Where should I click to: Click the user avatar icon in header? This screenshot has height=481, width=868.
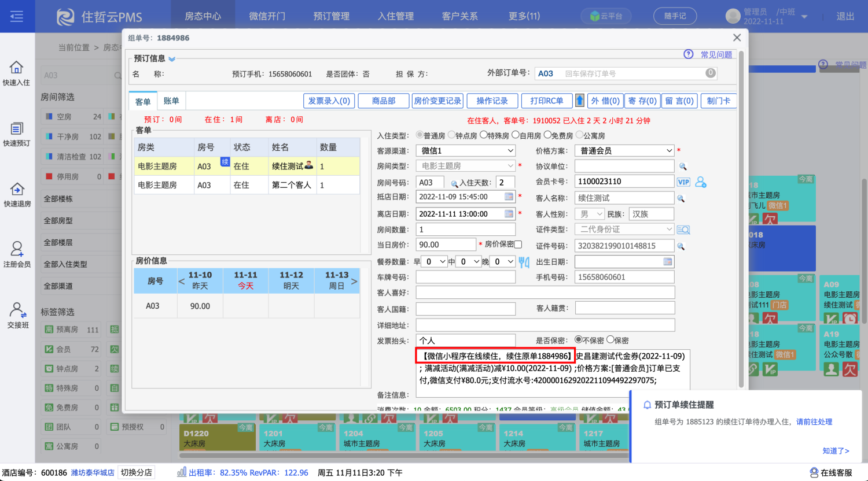pos(733,16)
